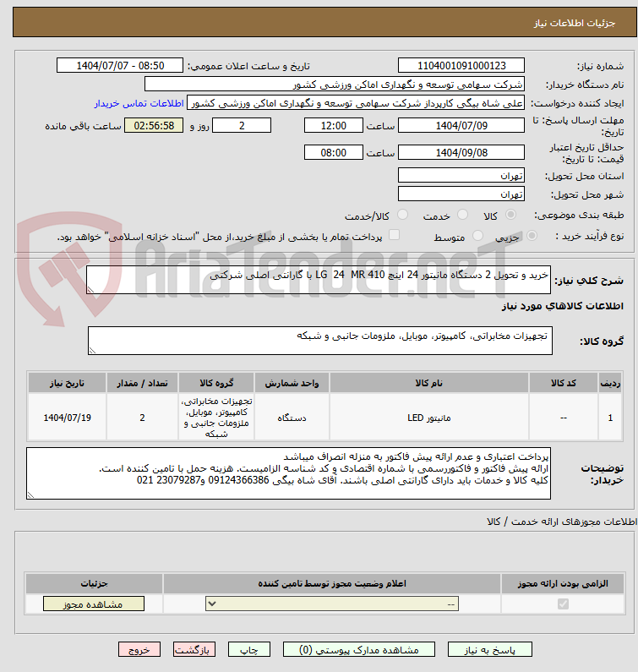The height and width of the screenshot is (672, 638).
Task: Select the کالا radio button
Action: click(510, 215)
